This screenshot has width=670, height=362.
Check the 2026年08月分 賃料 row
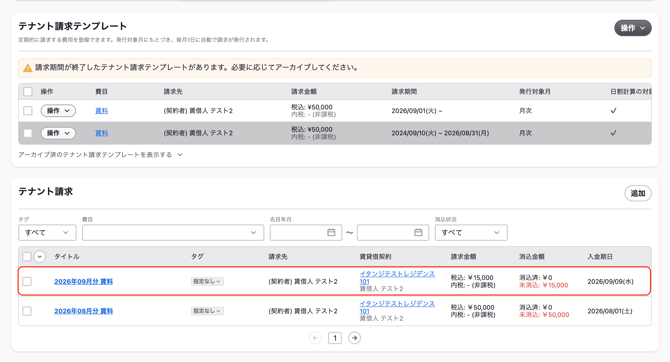(x=27, y=311)
